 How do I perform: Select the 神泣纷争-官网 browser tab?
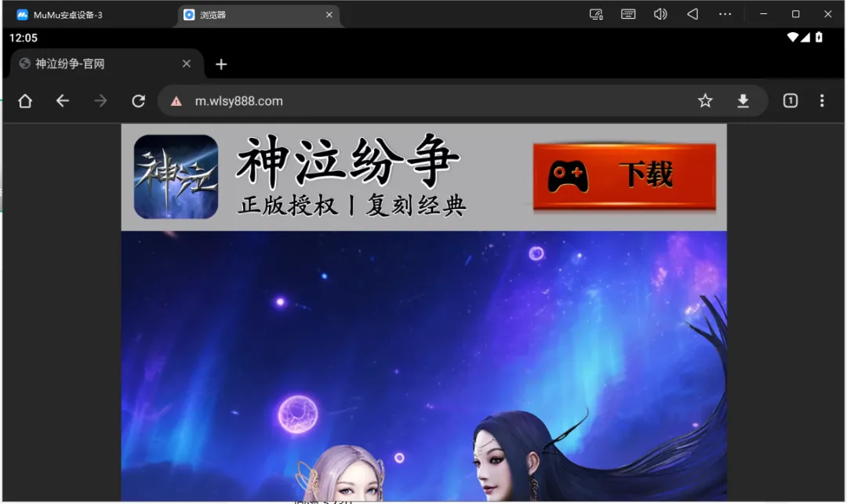[107, 63]
